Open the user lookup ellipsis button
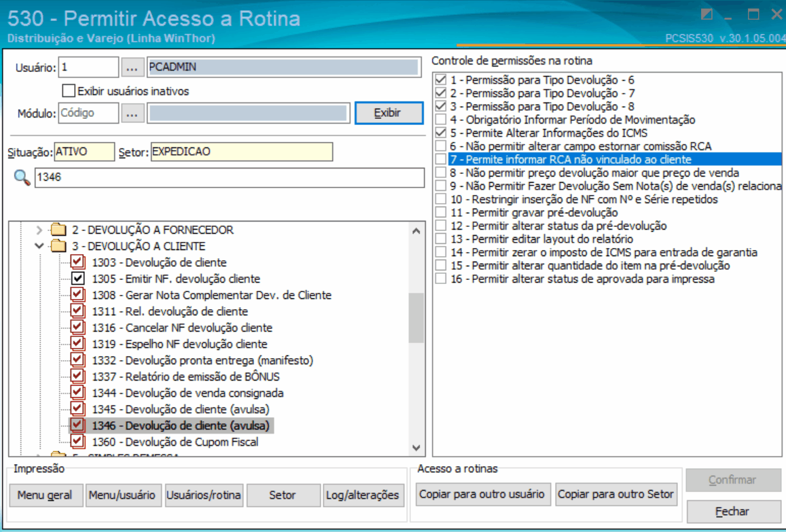This screenshot has height=532, width=786. pos(132,67)
